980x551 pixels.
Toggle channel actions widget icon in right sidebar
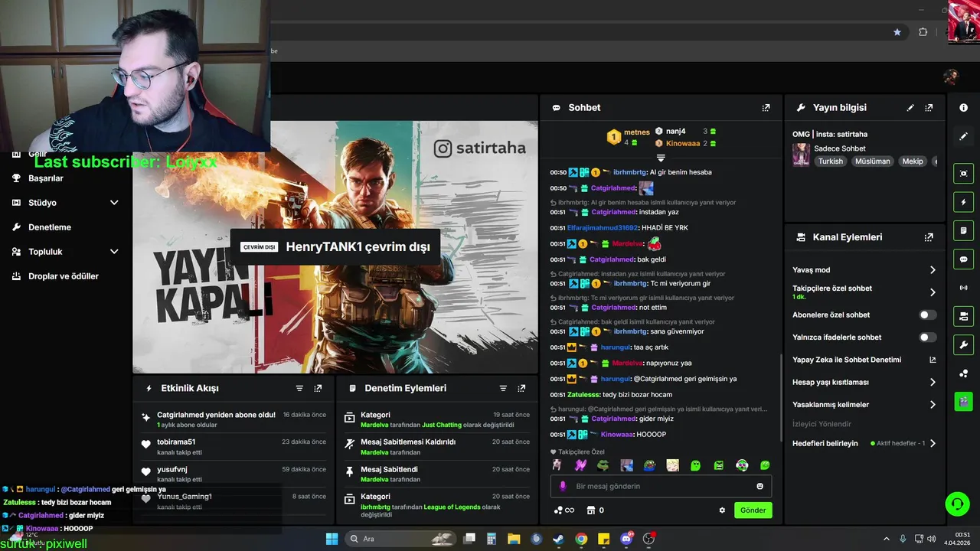pos(963,316)
